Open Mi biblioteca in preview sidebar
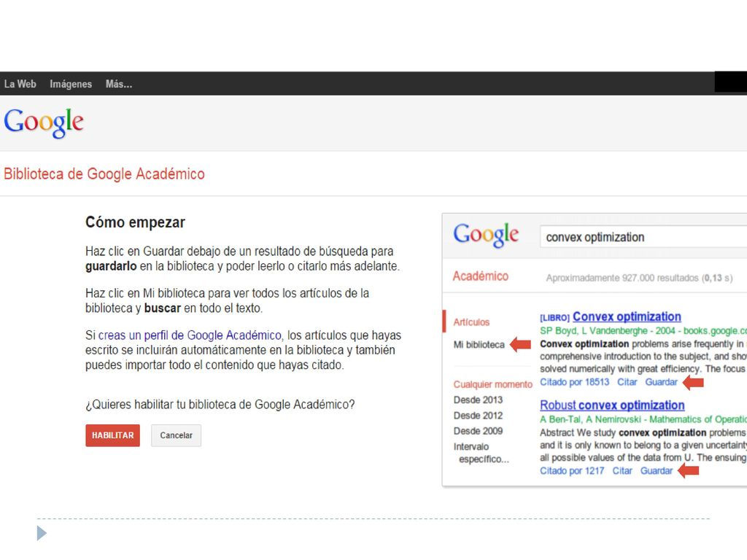747x560 pixels. point(479,344)
